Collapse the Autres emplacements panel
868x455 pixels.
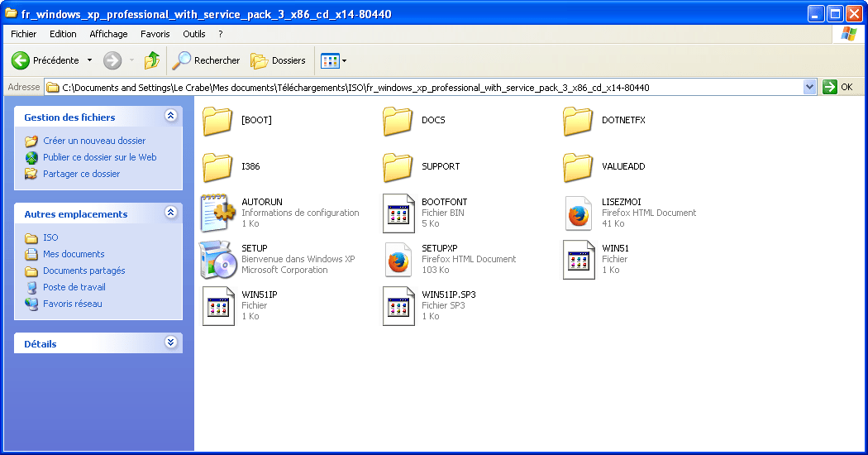point(171,213)
